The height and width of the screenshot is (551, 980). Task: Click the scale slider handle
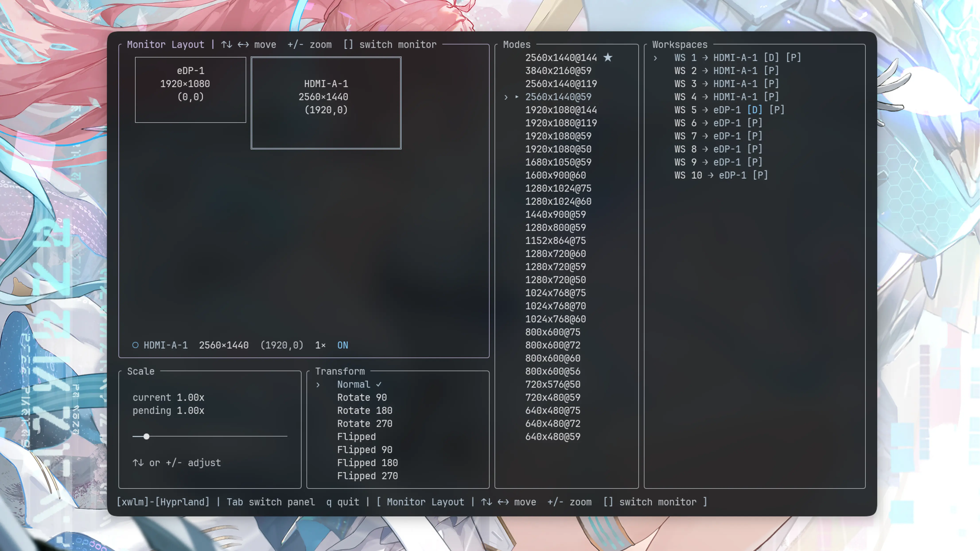(146, 437)
